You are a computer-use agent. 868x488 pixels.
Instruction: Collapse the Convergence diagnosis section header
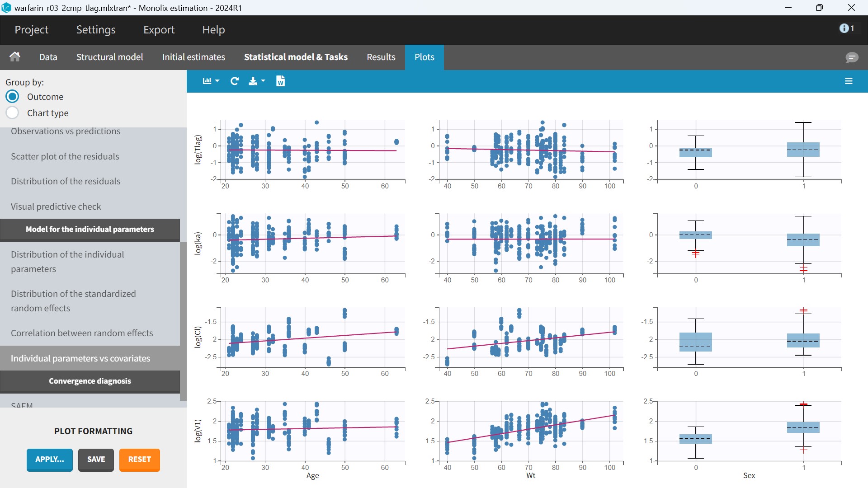coord(90,381)
